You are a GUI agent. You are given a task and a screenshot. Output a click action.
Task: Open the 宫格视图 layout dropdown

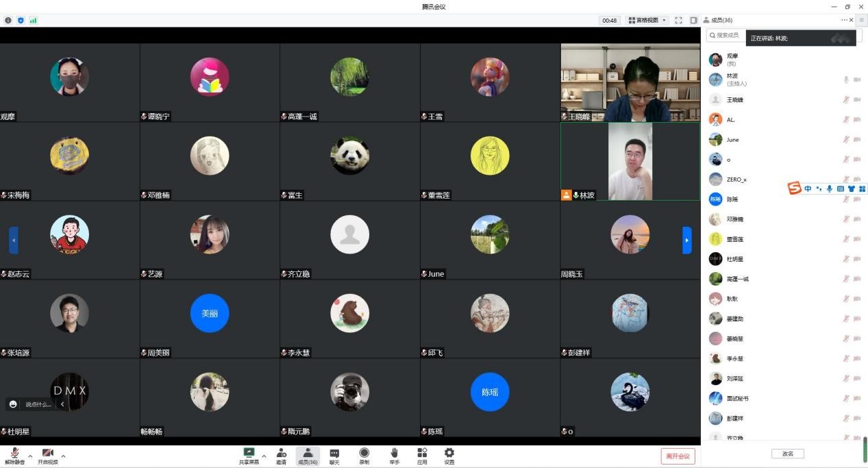coord(647,21)
